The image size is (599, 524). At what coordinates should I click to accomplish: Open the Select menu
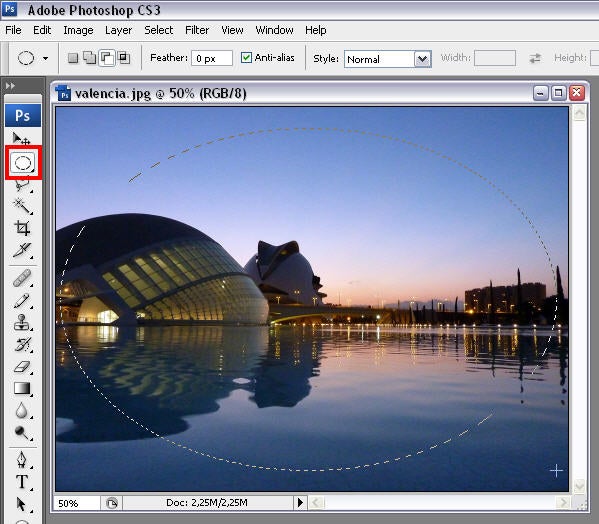pos(159,30)
